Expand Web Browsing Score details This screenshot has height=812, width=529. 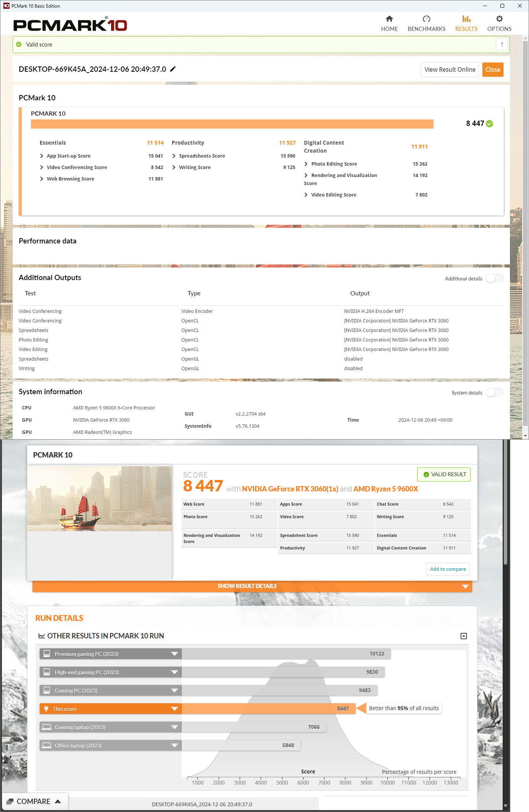42,179
